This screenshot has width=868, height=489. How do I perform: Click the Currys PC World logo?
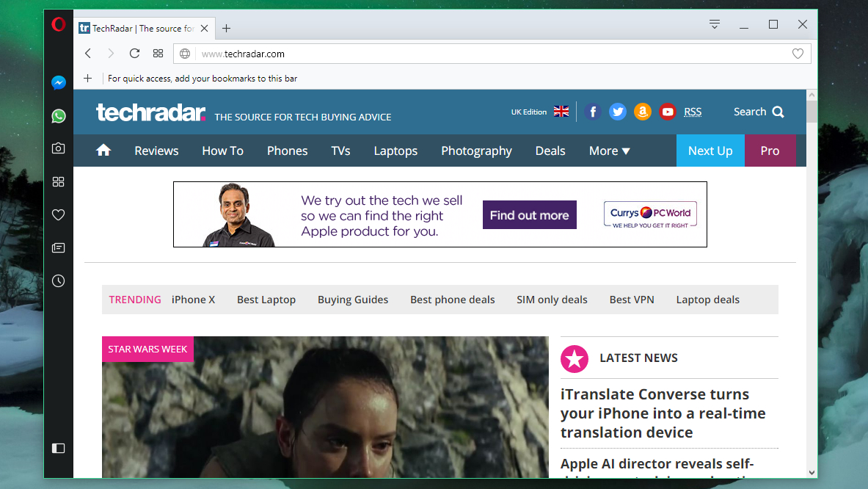[650, 215]
